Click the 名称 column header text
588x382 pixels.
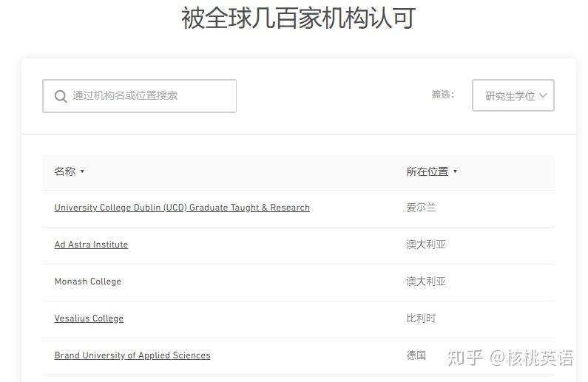point(65,171)
